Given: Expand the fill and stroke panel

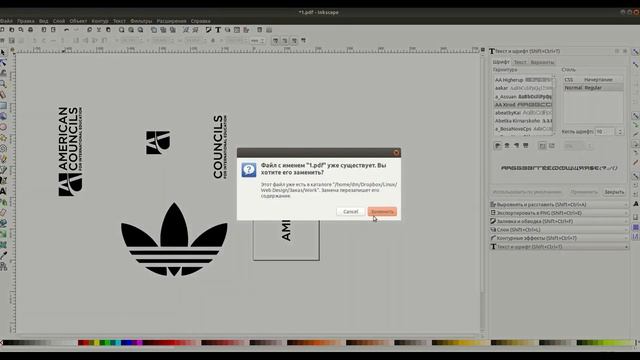Looking at the screenshot, I should point(559,221).
